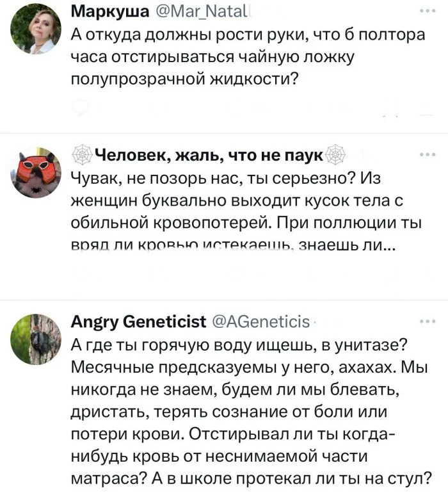This screenshot has width=448, height=495.
Task: Open the three-dot menu on the 'Человек, жаль, что не паук' tweet
Action: (x=424, y=155)
